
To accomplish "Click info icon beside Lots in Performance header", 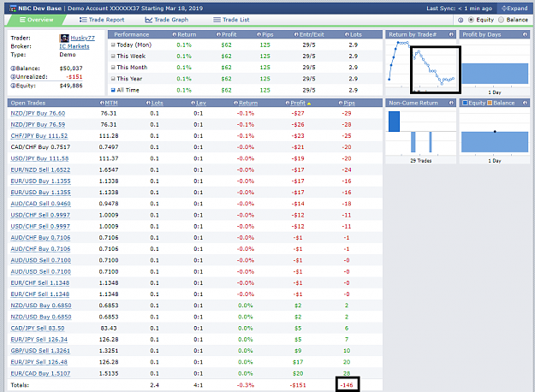I will click(347, 34).
